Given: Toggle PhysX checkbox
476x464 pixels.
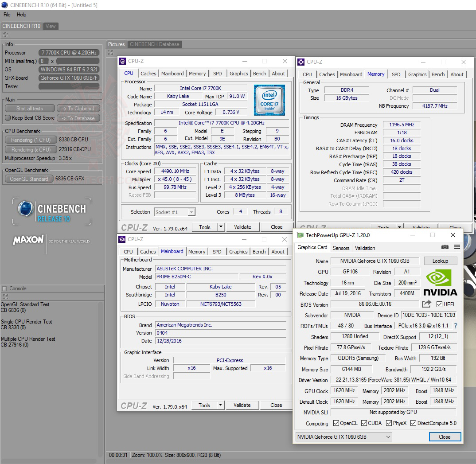Looking at the screenshot, I should (x=389, y=423).
